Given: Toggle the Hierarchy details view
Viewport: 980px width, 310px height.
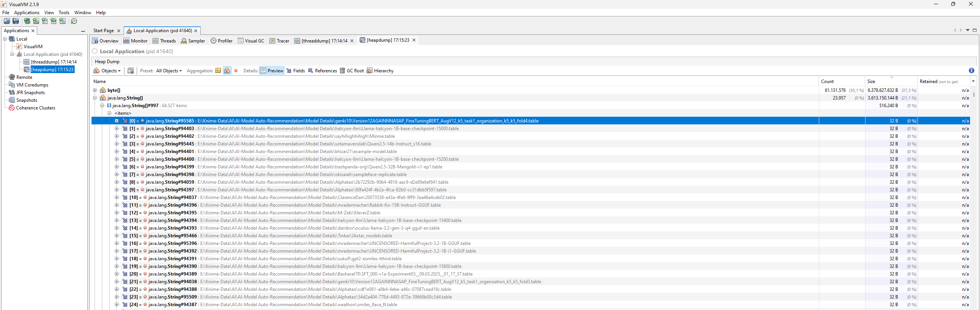Looking at the screenshot, I should tap(380, 71).
